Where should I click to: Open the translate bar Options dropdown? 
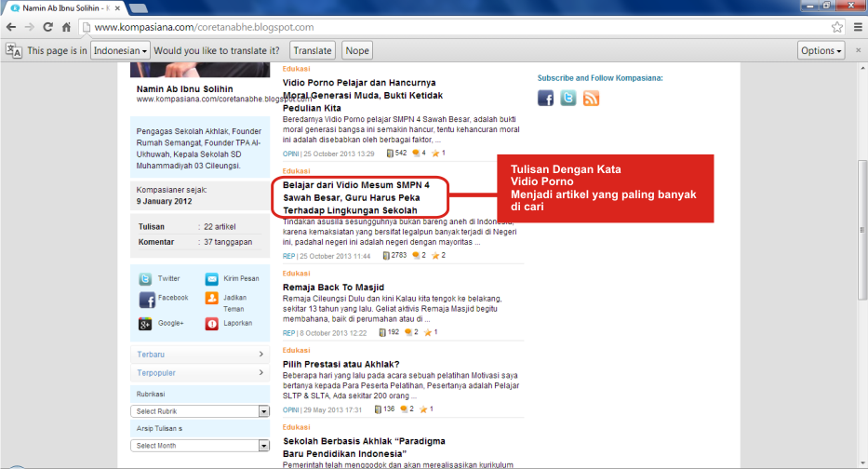pos(821,50)
